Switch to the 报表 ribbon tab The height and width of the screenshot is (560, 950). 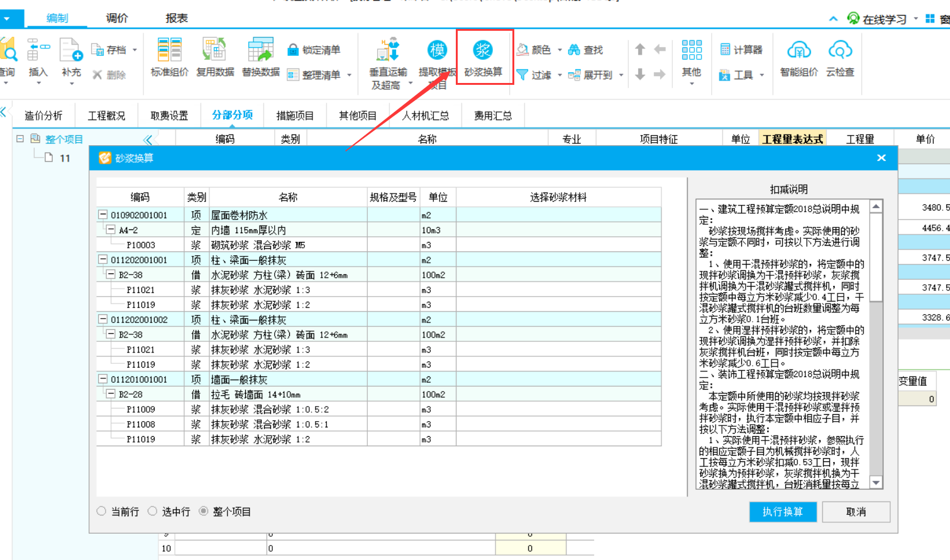point(177,18)
